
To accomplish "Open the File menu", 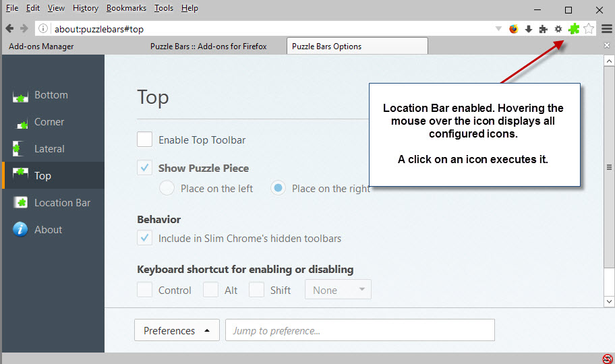I will tap(12, 8).
